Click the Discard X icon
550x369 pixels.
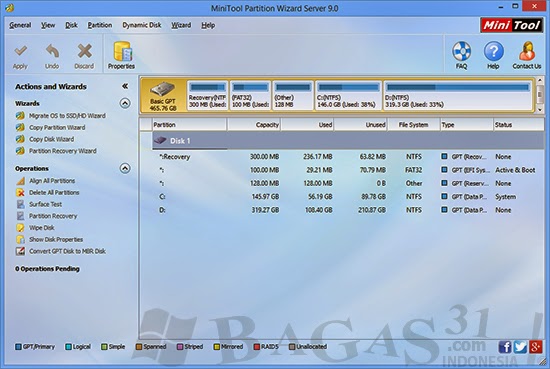click(85, 52)
